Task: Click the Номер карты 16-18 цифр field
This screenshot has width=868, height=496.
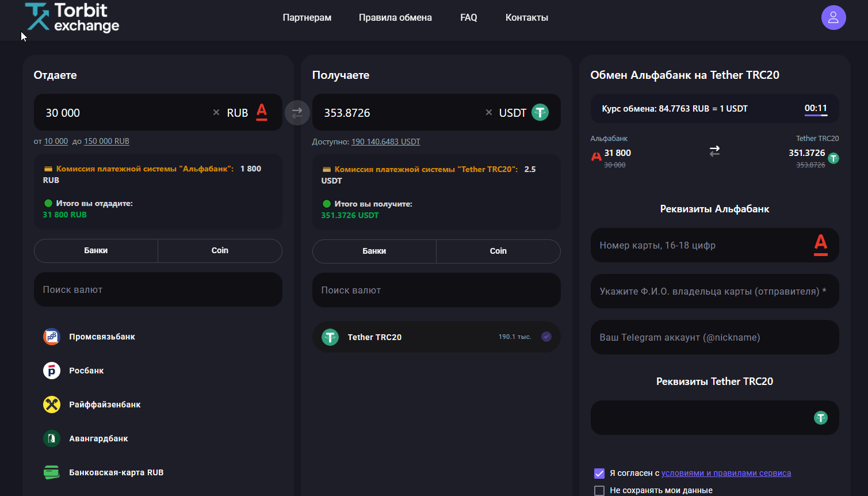Action: (714, 245)
